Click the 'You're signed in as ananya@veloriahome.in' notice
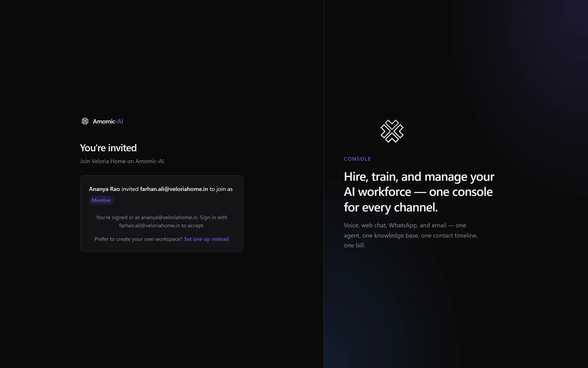Screen dimensions: 588x368 pos(162,221)
